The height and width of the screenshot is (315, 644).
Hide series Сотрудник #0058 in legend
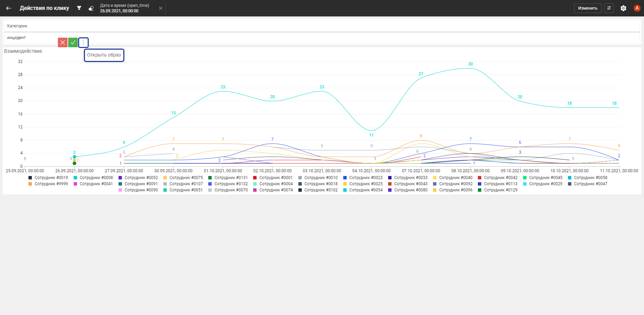[587, 178]
